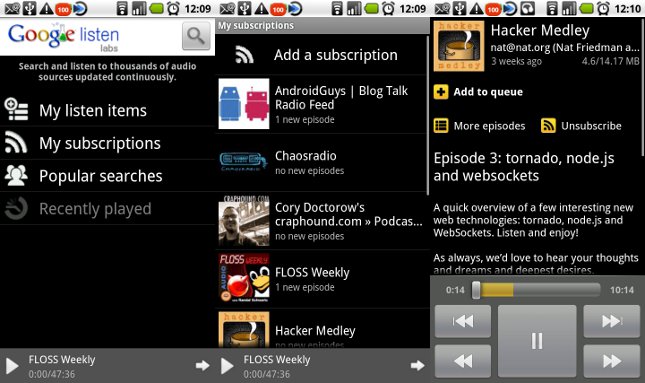Tap the Hacker Medley cover art in player
645x383 pixels.
(459, 46)
